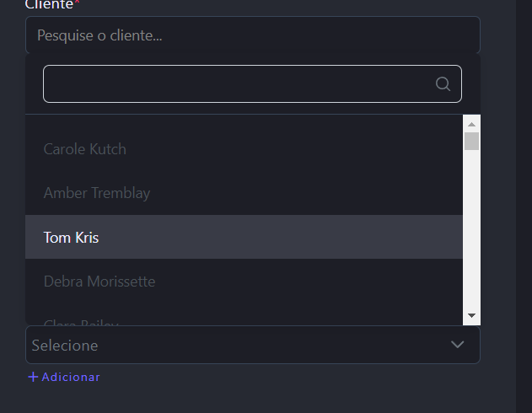Choose Amber Tremblay as the client
532x413 pixels.
[97, 193]
